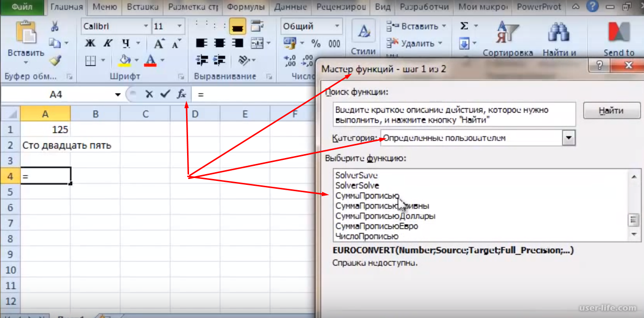Align text left in cell
Image resolution: width=644 pixels, height=318 pixels.
point(202,43)
